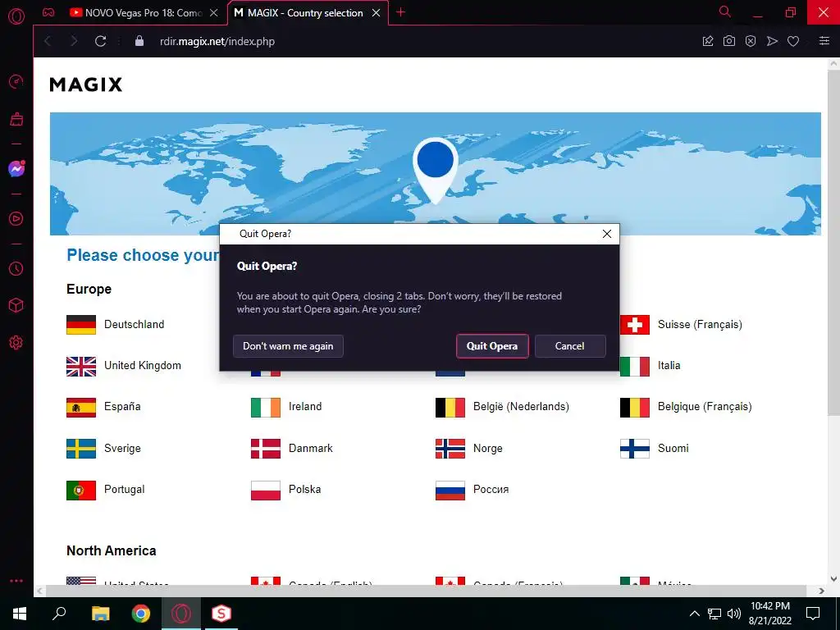Image resolution: width=840 pixels, height=630 pixels.
Task: Show hidden system tray icons
Action: pos(694,614)
